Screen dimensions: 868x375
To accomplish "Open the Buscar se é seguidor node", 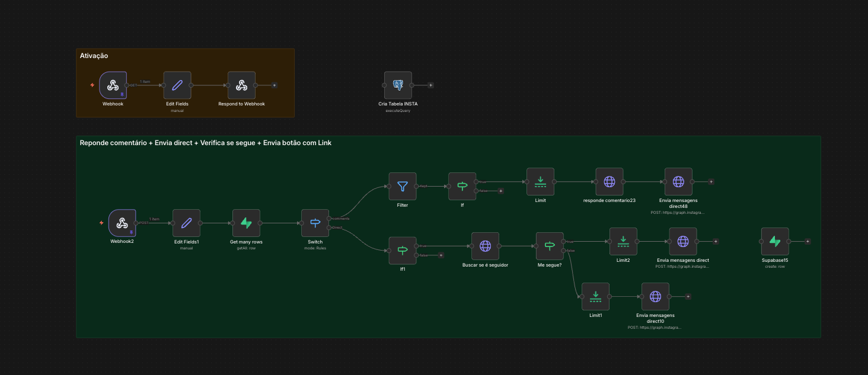I will pos(485,246).
